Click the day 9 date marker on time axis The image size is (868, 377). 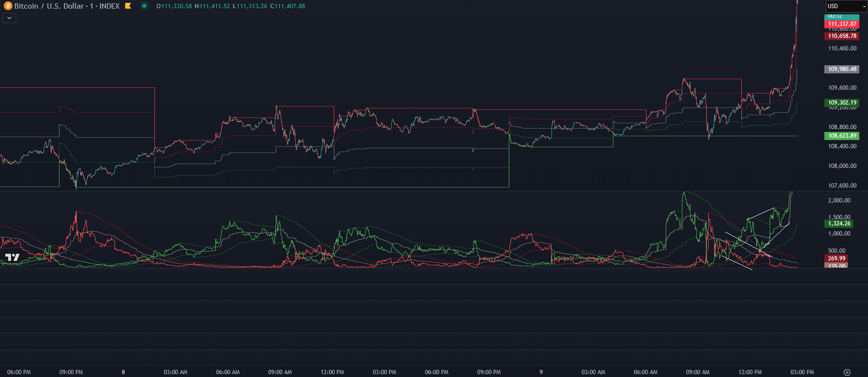541,372
